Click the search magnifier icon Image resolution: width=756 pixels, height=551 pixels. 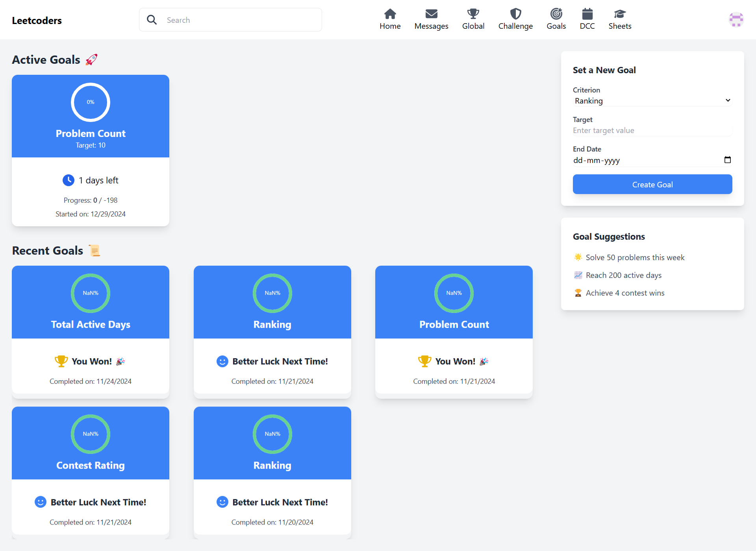coord(152,20)
